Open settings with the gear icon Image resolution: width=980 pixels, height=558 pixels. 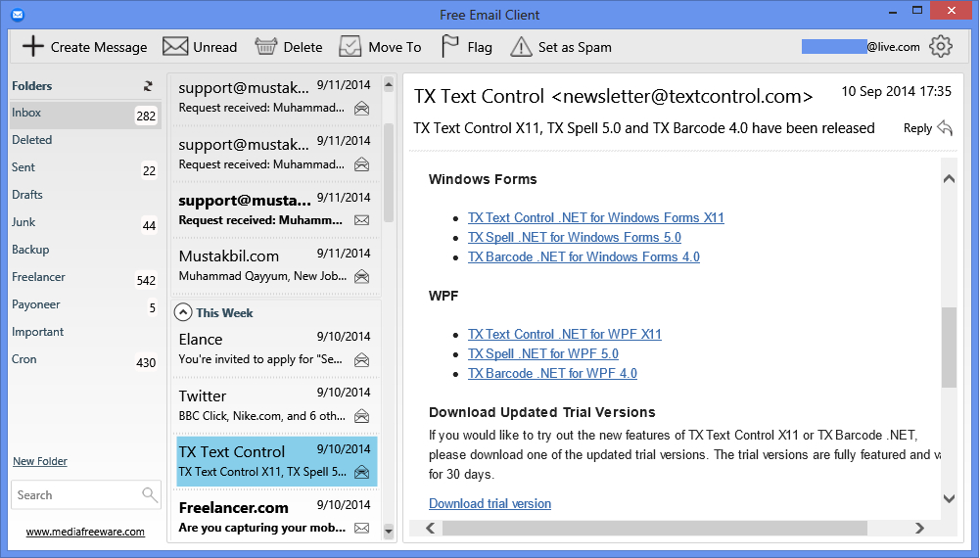tap(941, 46)
